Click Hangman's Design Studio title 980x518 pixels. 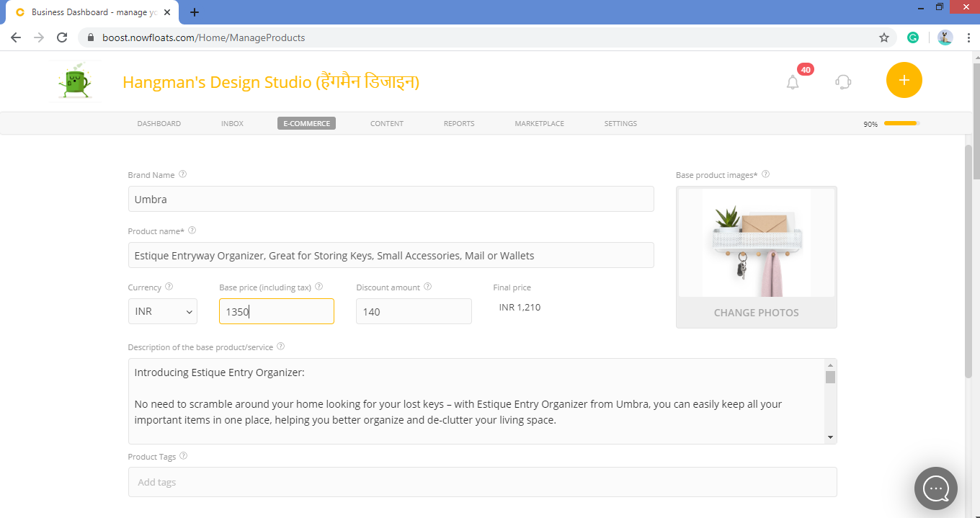click(271, 82)
